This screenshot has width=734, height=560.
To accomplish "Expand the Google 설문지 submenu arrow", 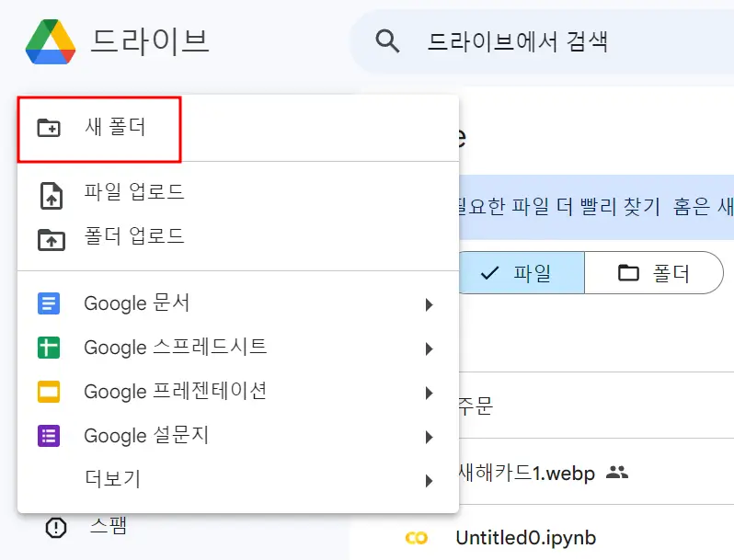I will coord(429,437).
